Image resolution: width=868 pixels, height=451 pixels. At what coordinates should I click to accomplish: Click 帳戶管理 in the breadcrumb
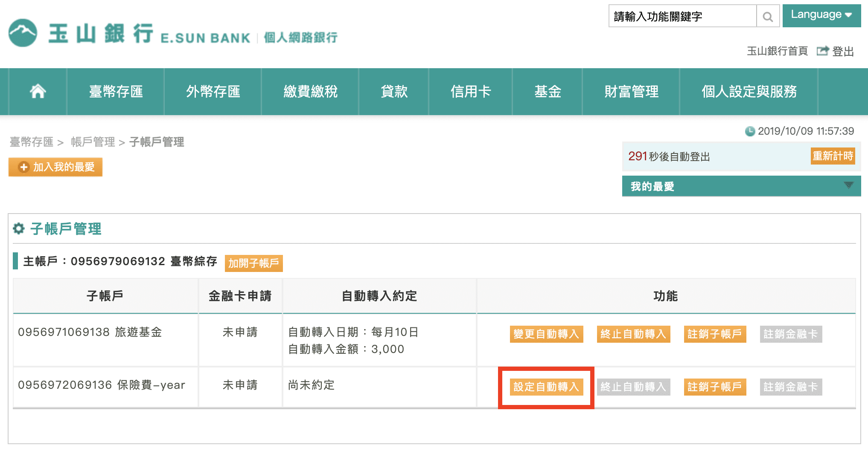[93, 142]
